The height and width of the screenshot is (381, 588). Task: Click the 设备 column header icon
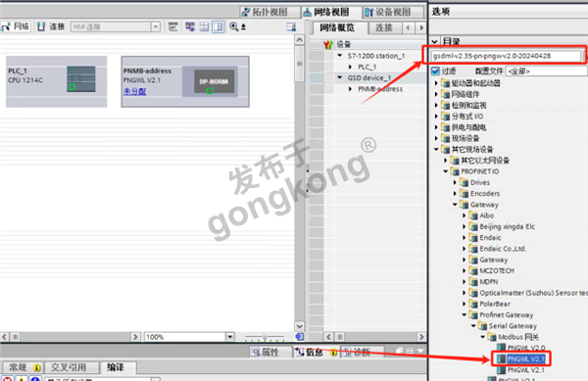[328, 45]
